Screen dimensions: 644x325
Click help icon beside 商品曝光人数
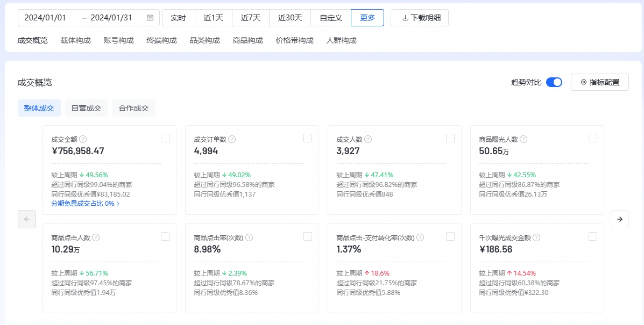tap(523, 139)
